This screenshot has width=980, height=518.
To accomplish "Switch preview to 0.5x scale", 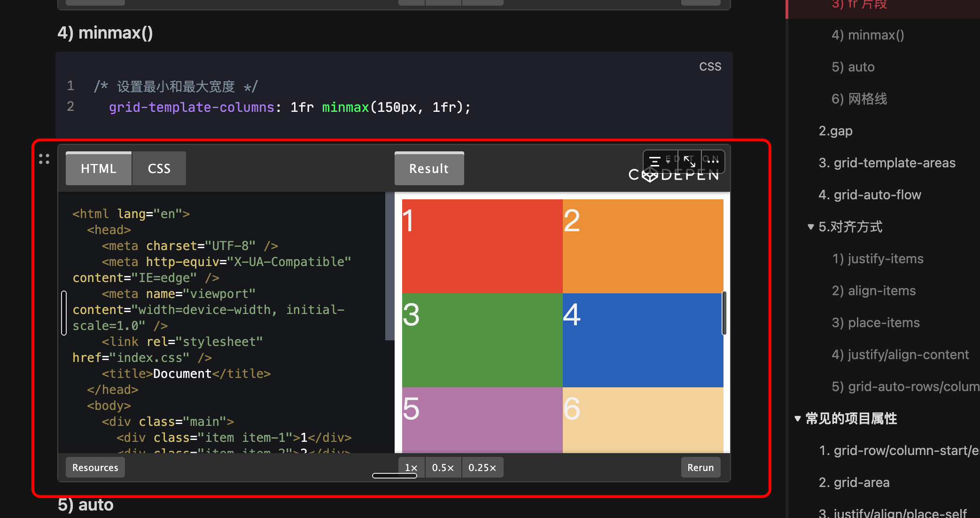I will [x=443, y=467].
